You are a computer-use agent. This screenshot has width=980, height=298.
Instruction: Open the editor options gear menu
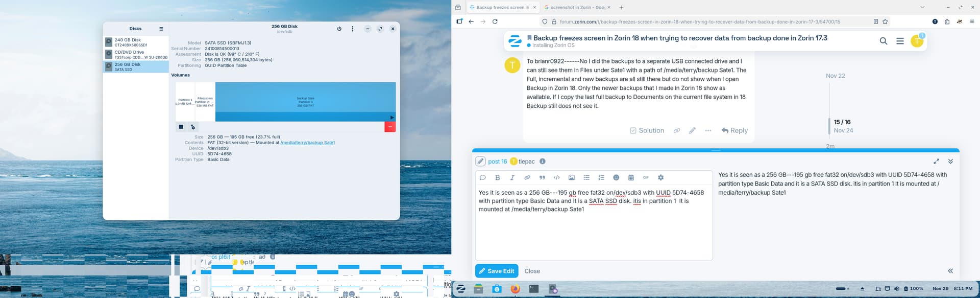pos(660,177)
